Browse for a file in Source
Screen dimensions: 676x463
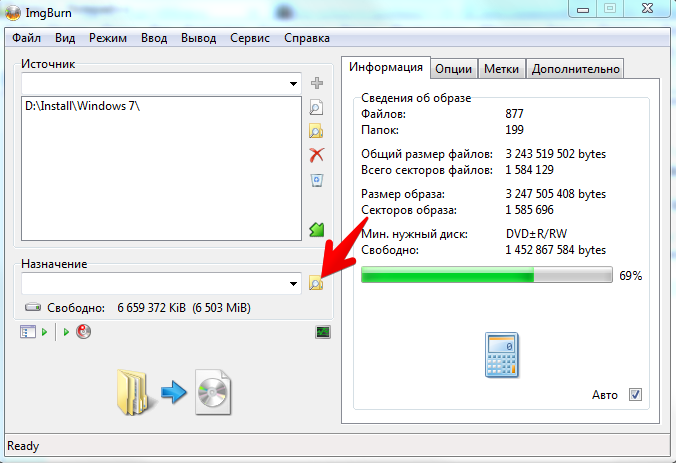[316, 107]
